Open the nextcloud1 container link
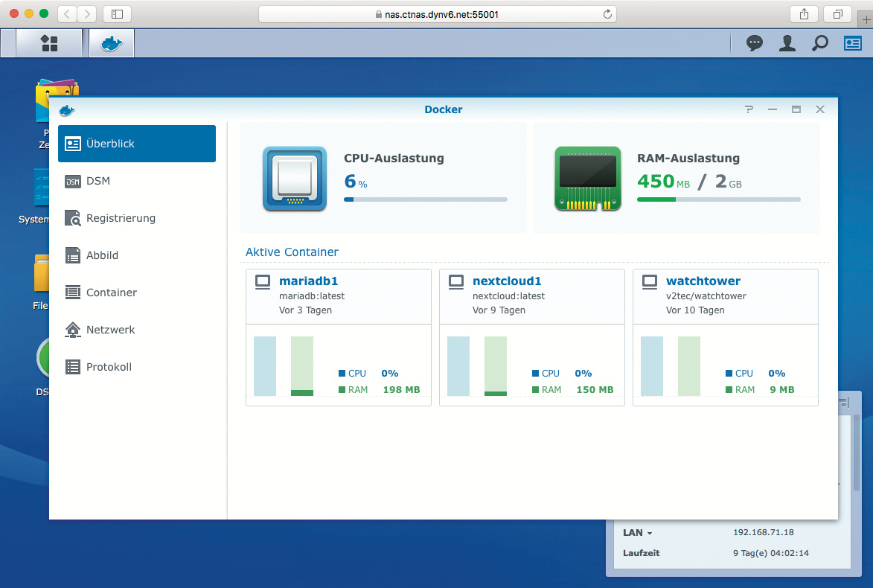 (507, 281)
